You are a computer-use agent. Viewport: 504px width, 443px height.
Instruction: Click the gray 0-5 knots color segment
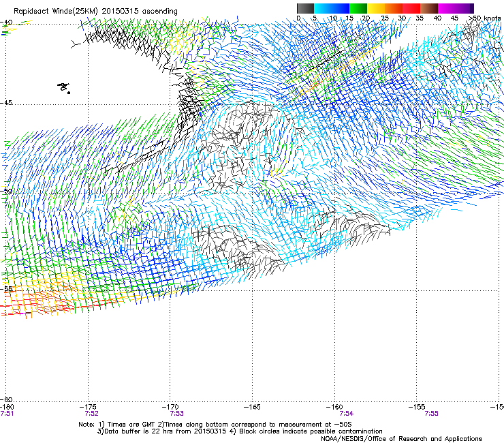click(x=305, y=8)
